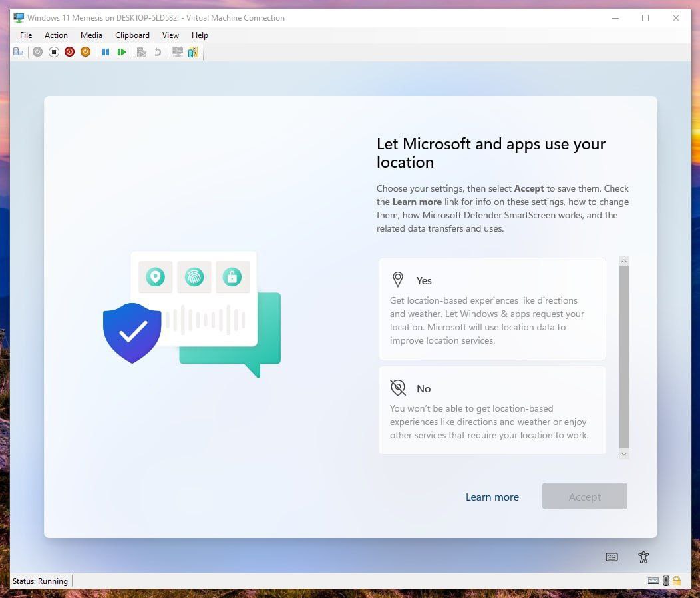The height and width of the screenshot is (598, 700).
Task: Click the status bar keyboard icon
Action: tap(653, 581)
